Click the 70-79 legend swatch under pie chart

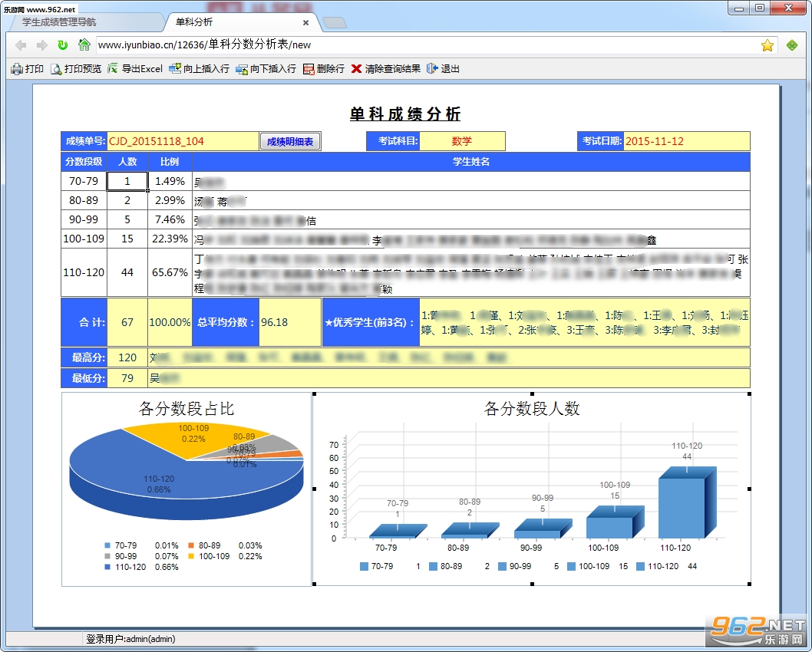click(x=107, y=545)
